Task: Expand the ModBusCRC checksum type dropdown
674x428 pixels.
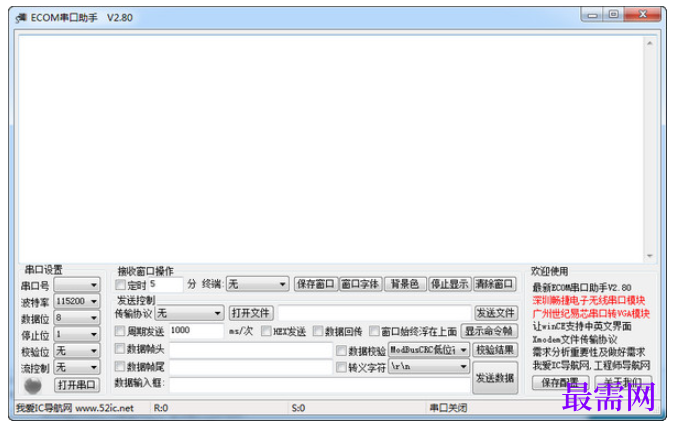Action: 429,350
